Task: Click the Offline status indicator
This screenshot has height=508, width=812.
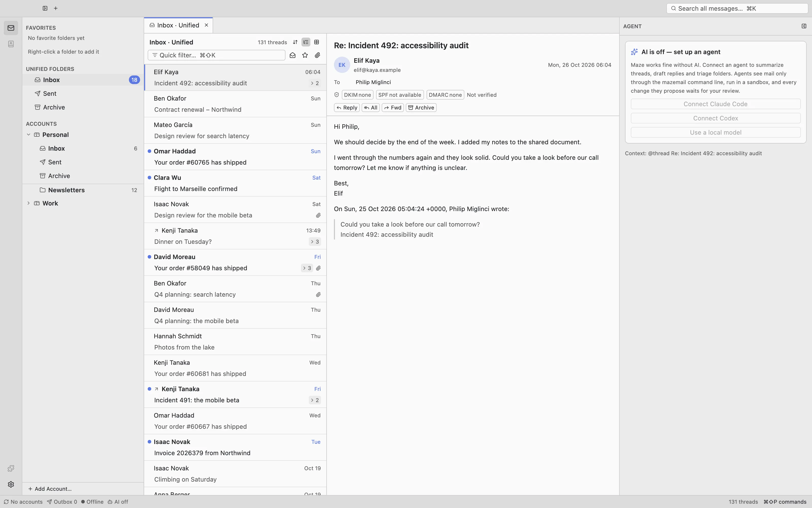Action: click(92, 502)
